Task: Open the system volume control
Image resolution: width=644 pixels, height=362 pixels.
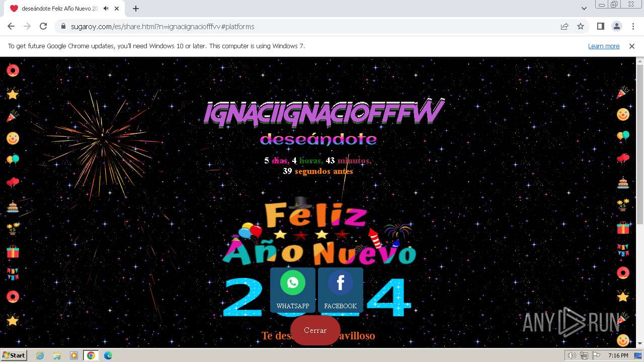Action: tap(572, 355)
